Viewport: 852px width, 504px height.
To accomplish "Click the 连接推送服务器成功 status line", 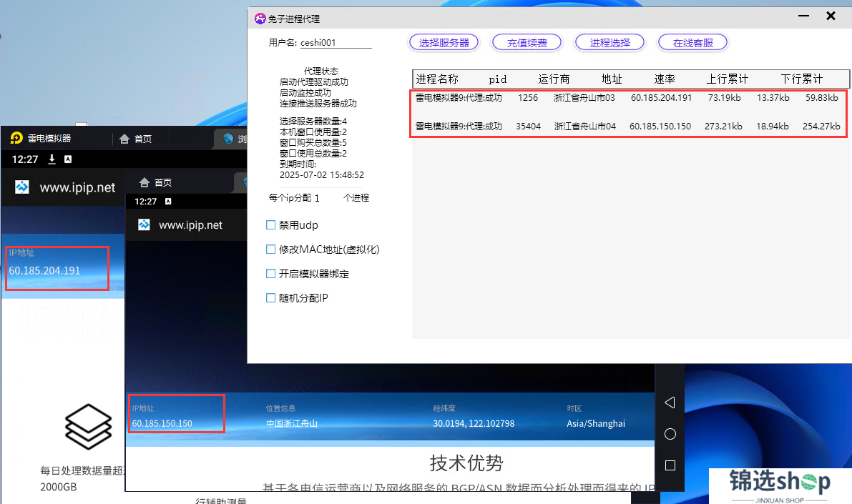I will 318,103.
